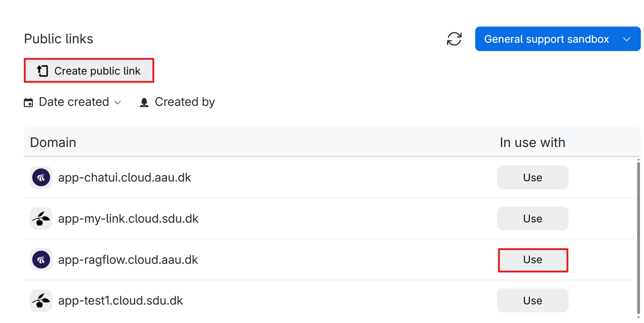Click the person icon beside Created by
Screen dimensions: 644x323
144,103
